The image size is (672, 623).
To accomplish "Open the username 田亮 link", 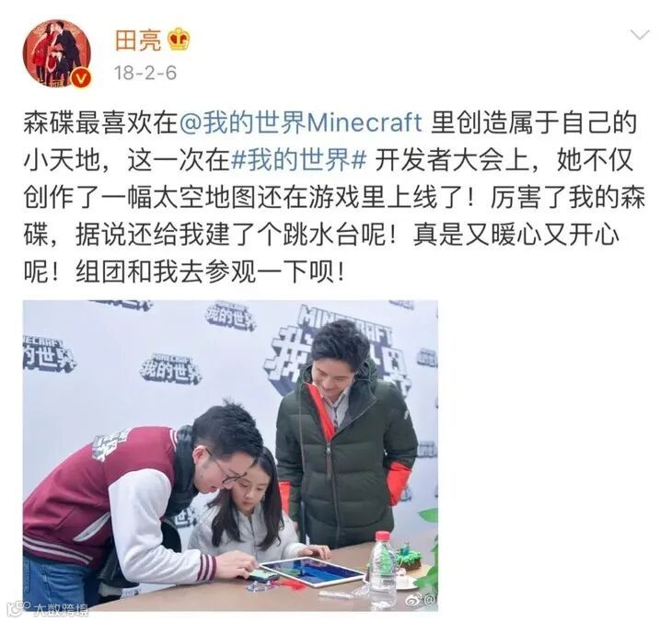I will pos(138,40).
